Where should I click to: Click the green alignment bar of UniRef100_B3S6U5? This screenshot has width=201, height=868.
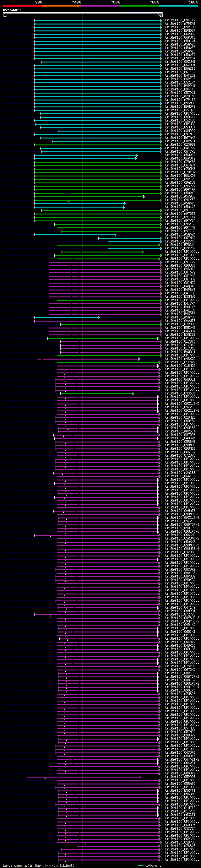pyautogui.click(x=97, y=393)
